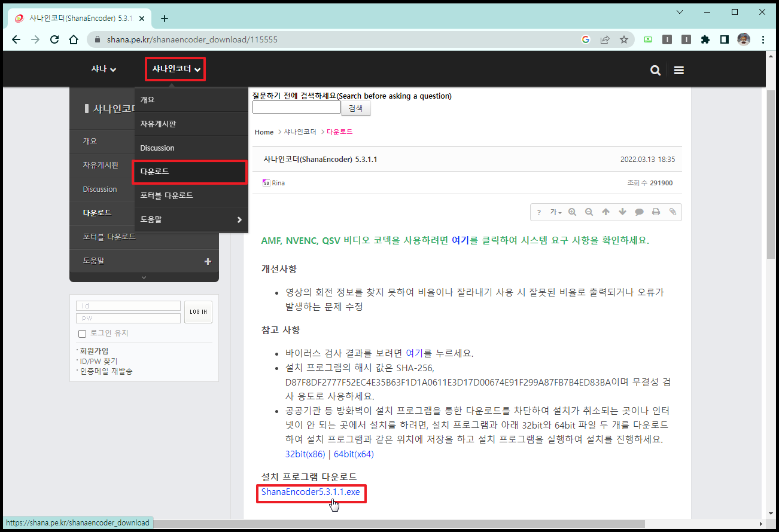779x532 pixels.
Task: Focus the id login field
Action: 128,305
